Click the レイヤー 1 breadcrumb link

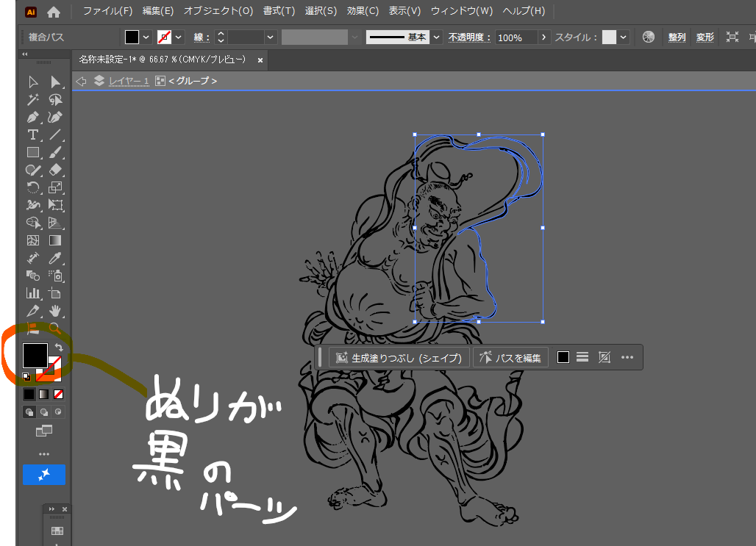pos(129,81)
